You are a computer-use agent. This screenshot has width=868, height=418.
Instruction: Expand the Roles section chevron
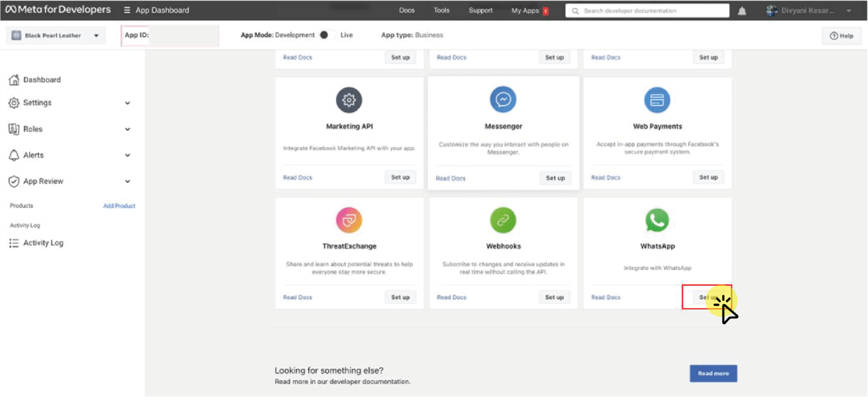[x=127, y=129]
